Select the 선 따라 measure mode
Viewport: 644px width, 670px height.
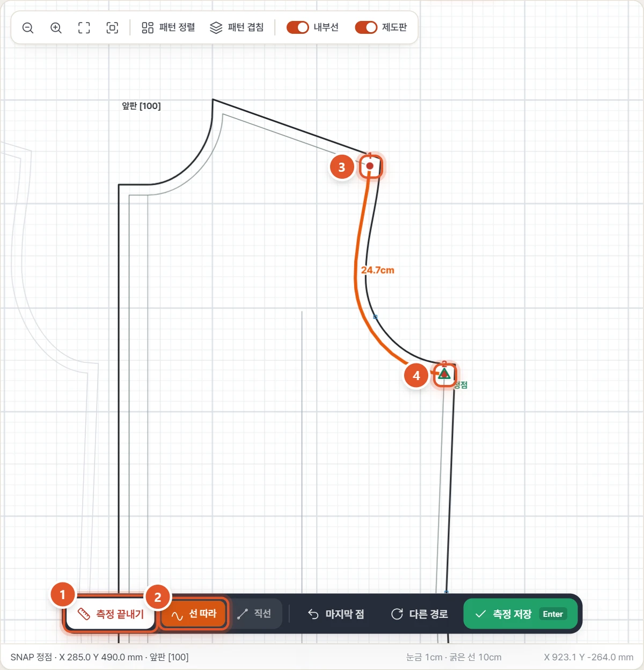point(194,614)
